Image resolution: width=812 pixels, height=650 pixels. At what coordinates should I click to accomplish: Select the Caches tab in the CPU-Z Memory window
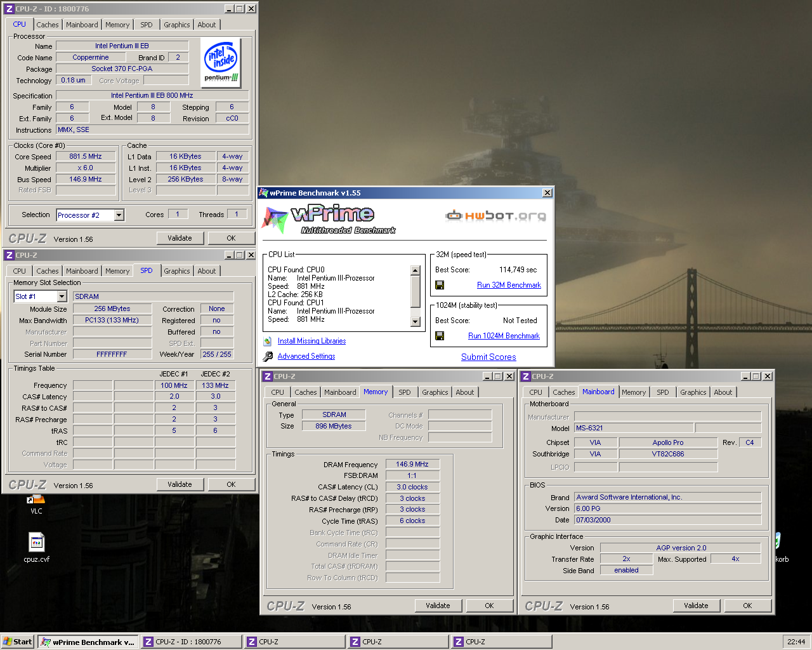pyautogui.click(x=306, y=392)
